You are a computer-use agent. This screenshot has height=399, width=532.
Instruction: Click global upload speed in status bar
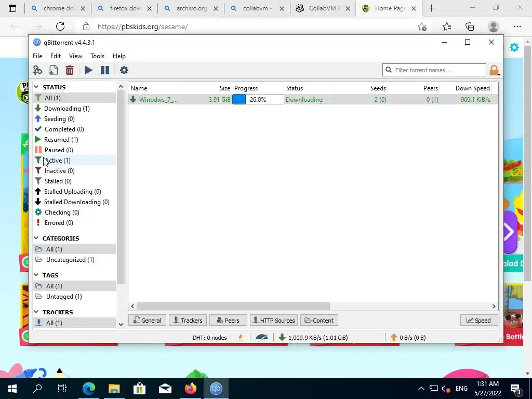pyautogui.click(x=408, y=338)
